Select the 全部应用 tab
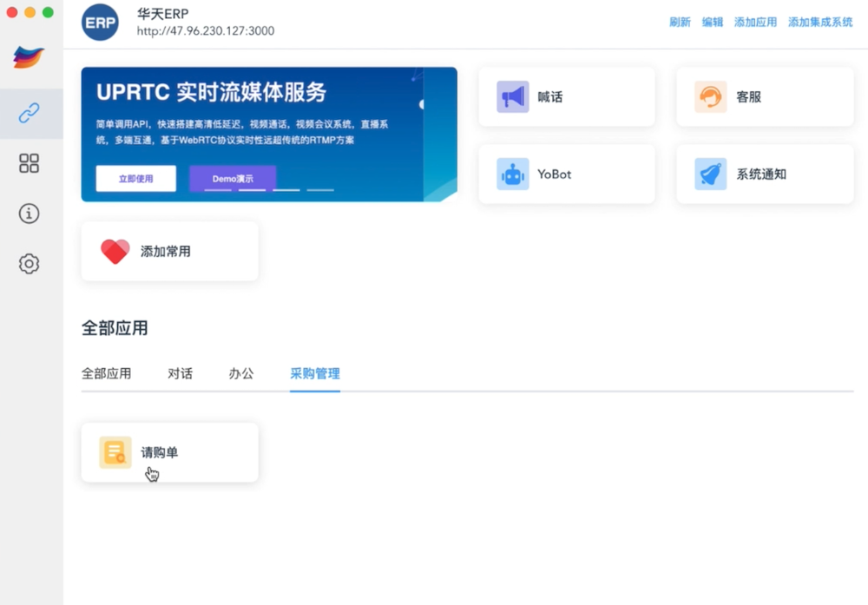 pos(106,374)
